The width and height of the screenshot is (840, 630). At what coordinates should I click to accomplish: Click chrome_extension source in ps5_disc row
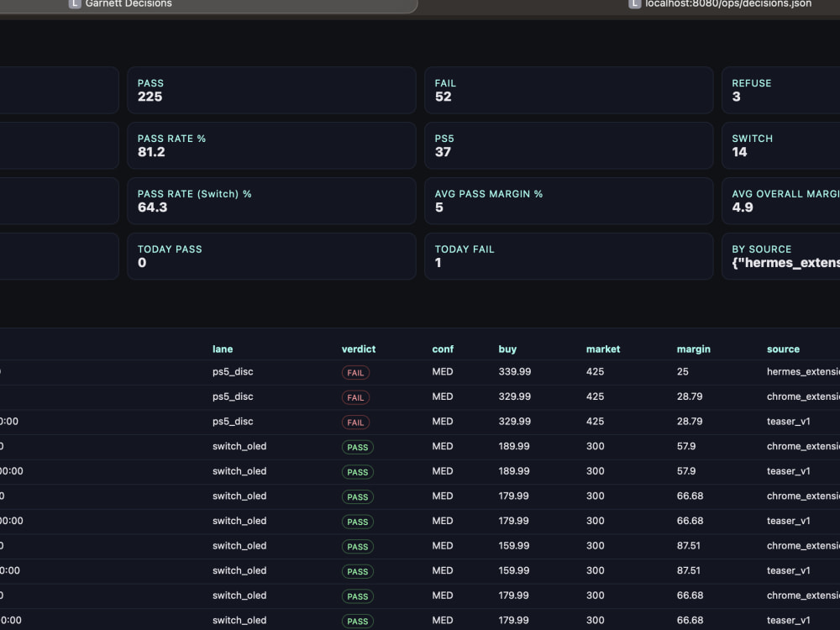click(803, 396)
